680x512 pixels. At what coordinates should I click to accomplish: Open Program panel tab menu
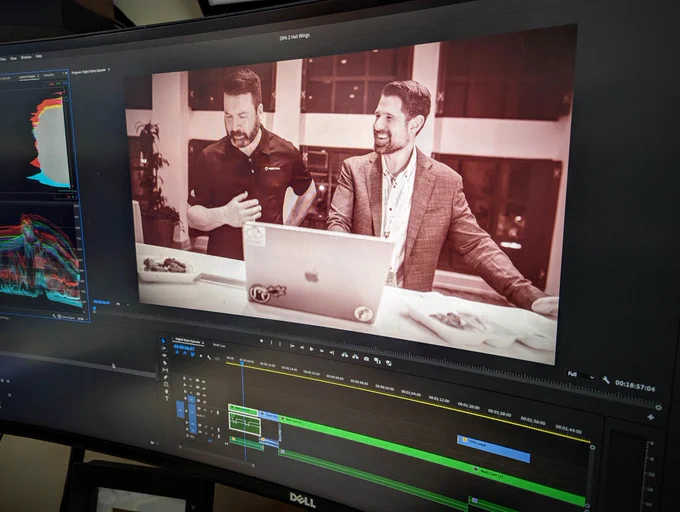pyautogui.click(x=109, y=70)
